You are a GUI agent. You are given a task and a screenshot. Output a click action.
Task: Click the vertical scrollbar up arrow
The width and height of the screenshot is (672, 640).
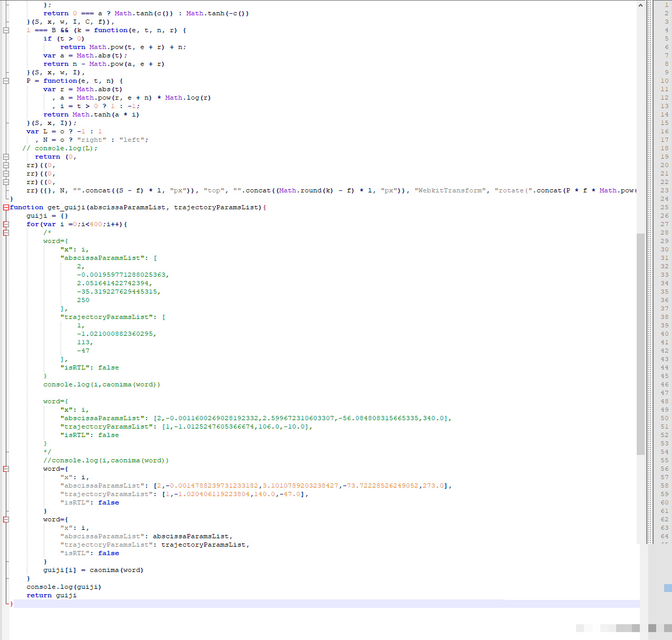point(640,5)
